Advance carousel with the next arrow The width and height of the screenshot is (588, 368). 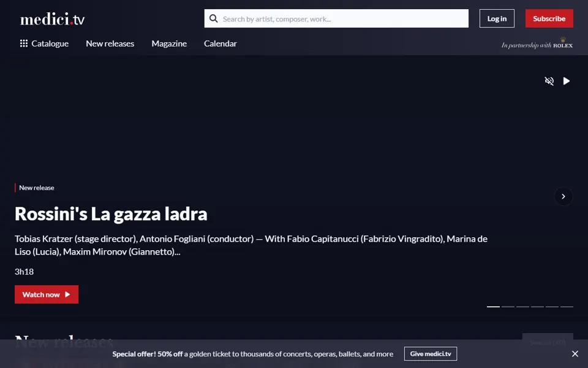[563, 196]
